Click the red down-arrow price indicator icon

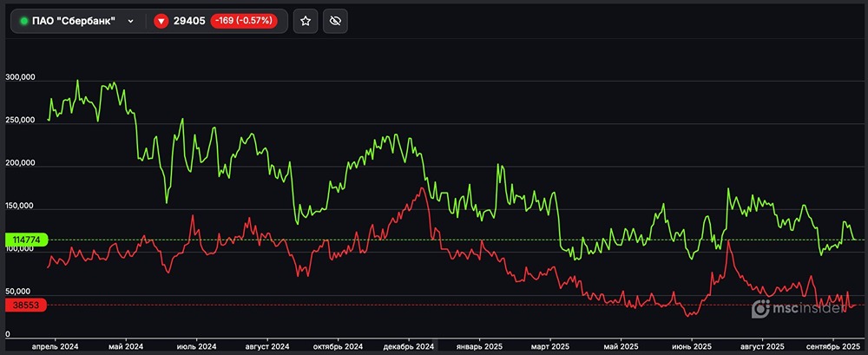[x=161, y=21]
